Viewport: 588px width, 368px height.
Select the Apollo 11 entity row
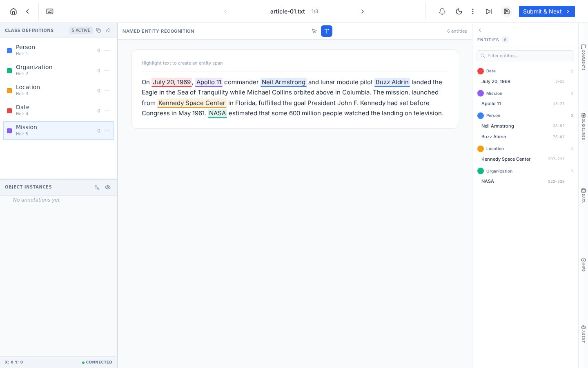(x=525, y=104)
